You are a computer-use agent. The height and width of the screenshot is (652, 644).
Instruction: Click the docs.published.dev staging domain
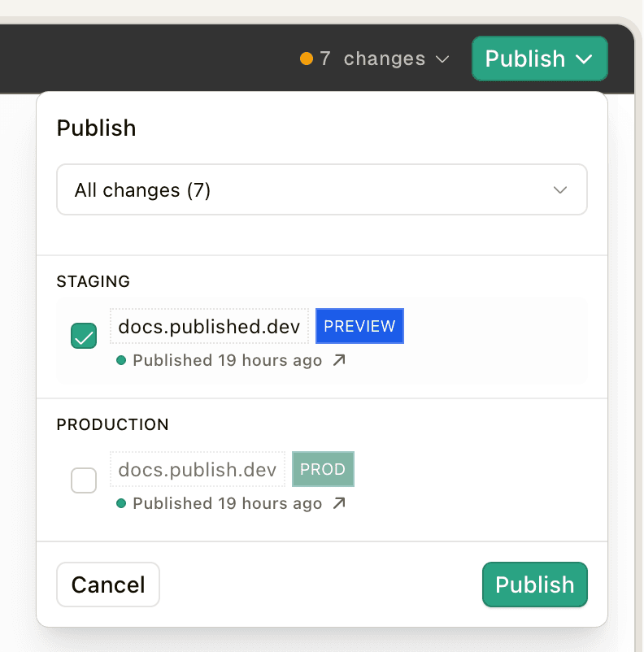pyautogui.click(x=210, y=327)
